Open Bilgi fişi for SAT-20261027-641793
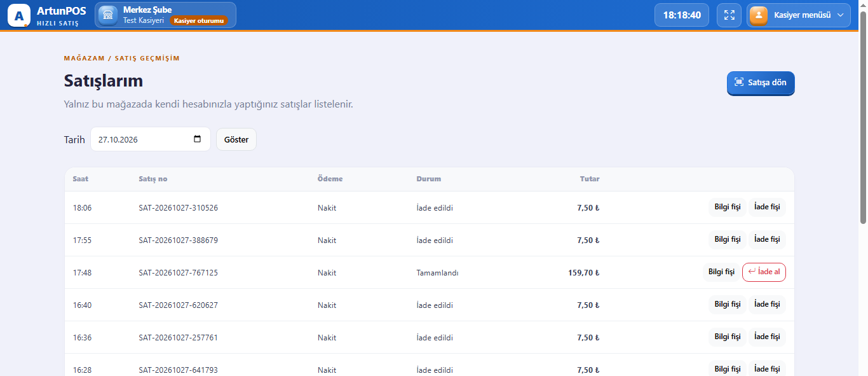This screenshot has height=376, width=868. click(x=728, y=369)
